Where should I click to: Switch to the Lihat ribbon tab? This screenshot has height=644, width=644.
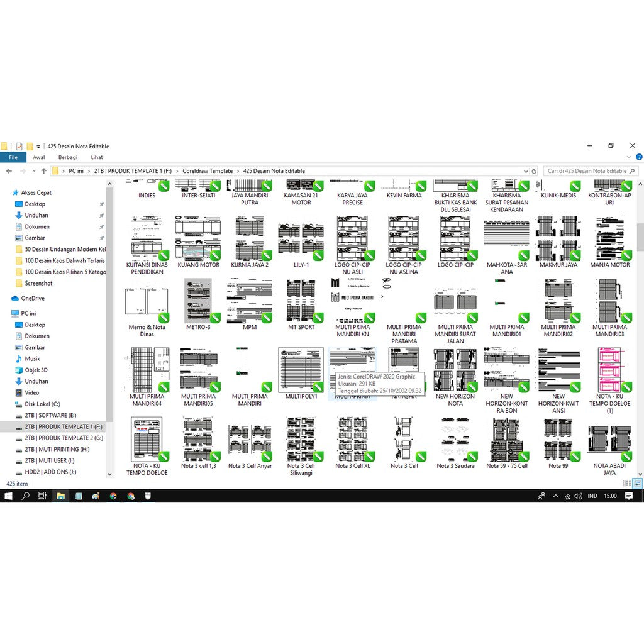pyautogui.click(x=96, y=157)
